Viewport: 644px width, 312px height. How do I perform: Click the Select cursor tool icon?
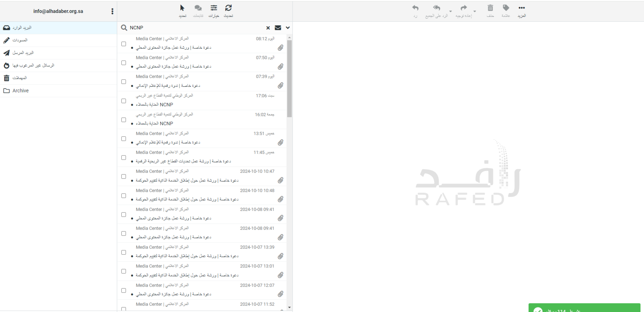click(x=182, y=8)
